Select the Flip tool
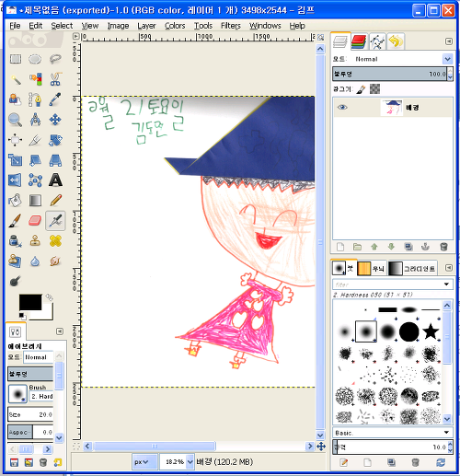The width and height of the screenshot is (460, 476). [16, 180]
